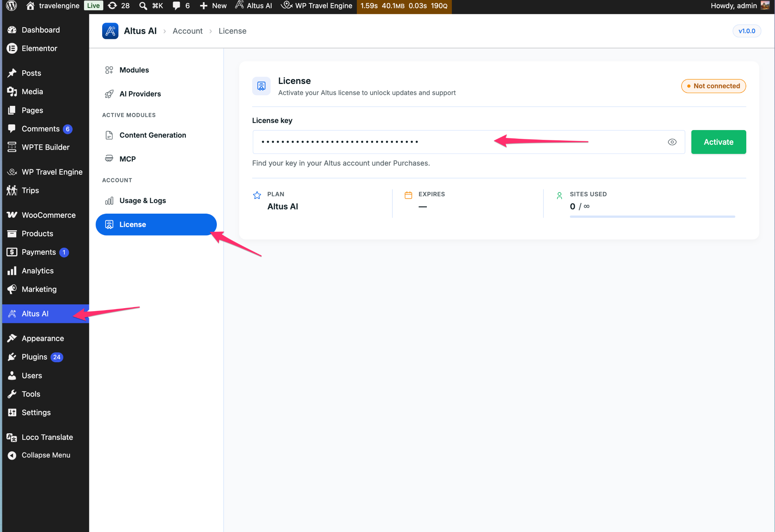
Task: Click the Appearance paintbrush icon
Action: click(12, 338)
